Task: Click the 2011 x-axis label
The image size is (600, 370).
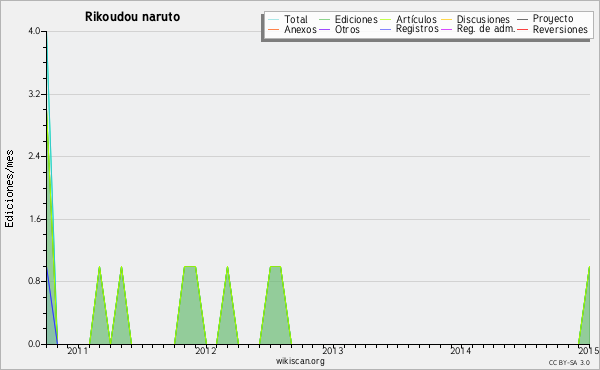Action: [78, 351]
